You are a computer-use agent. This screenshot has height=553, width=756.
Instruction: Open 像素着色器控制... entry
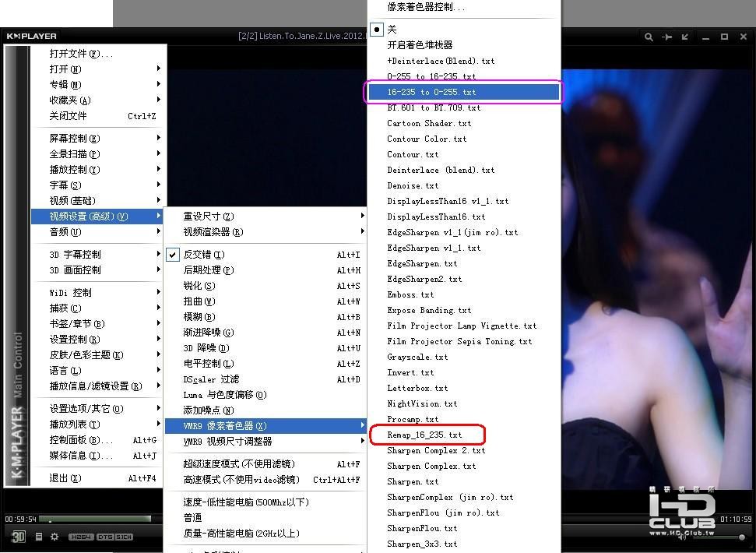(463, 7)
